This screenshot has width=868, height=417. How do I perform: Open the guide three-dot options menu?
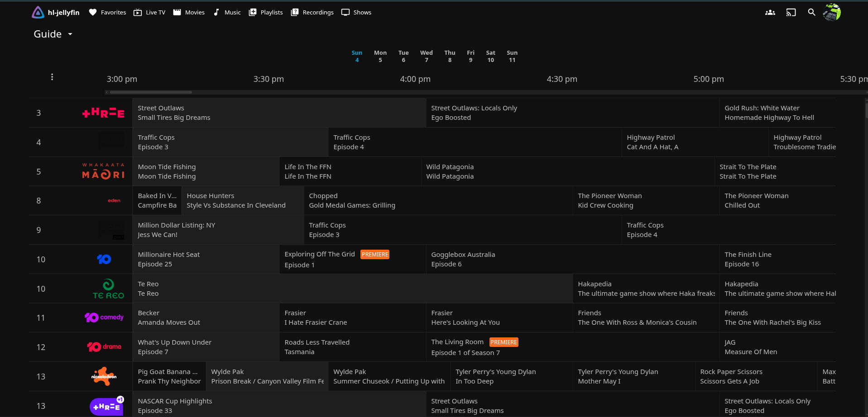pyautogui.click(x=52, y=77)
